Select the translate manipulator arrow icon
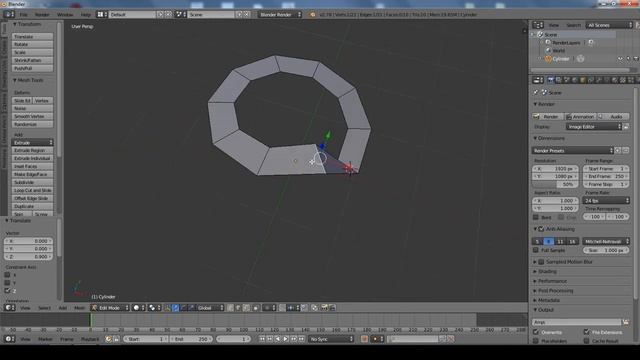This screenshot has height=360, width=640. [176, 308]
